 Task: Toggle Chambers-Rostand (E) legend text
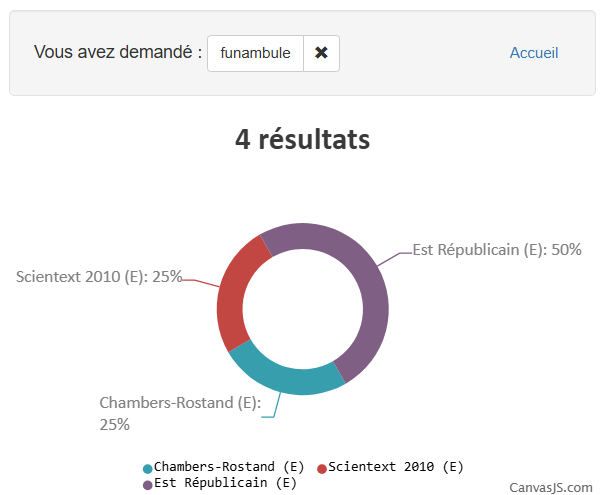click(x=229, y=467)
